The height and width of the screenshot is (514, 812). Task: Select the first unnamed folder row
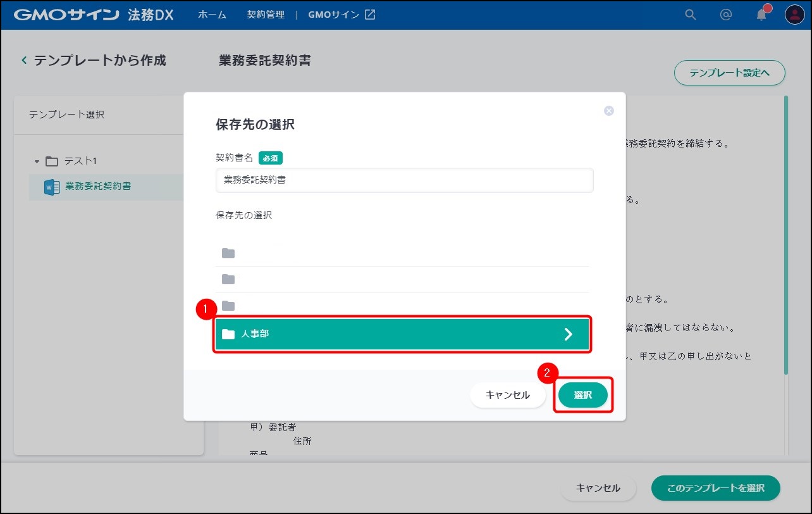tap(402, 253)
